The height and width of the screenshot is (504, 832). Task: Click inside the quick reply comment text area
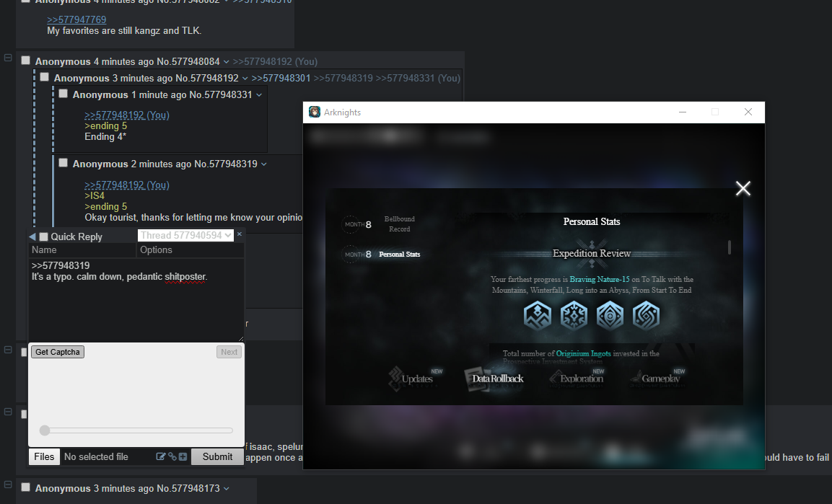pyautogui.click(x=136, y=300)
